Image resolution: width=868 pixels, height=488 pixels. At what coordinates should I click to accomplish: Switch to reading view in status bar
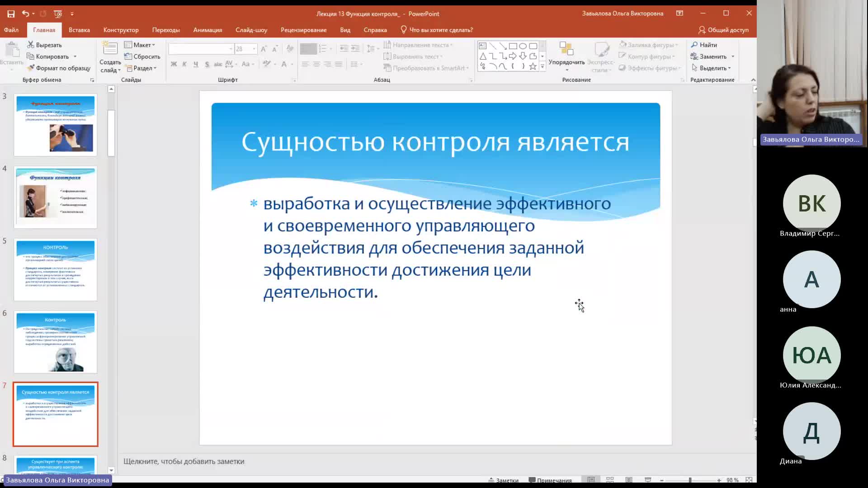point(629,480)
